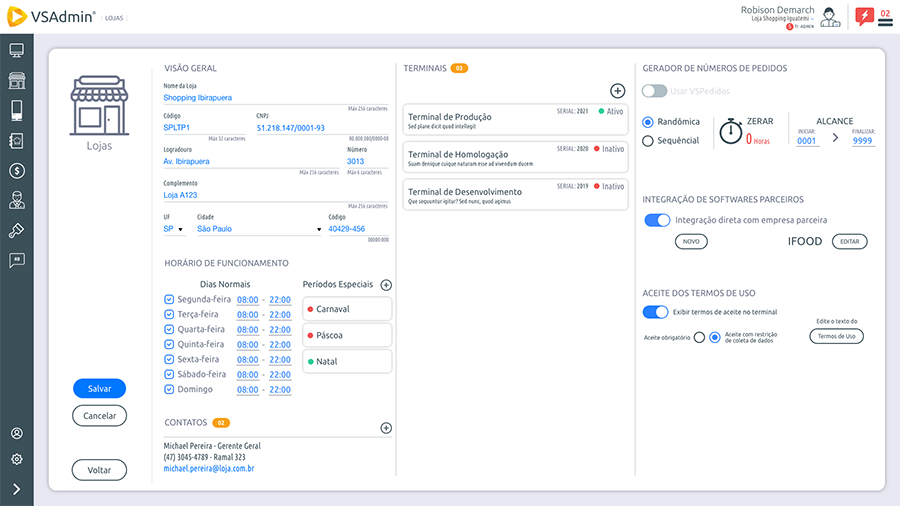Image resolution: width=900 pixels, height=506 pixels.
Task: Disable Integração direta com empresa parceira toggle
Action: point(657,220)
